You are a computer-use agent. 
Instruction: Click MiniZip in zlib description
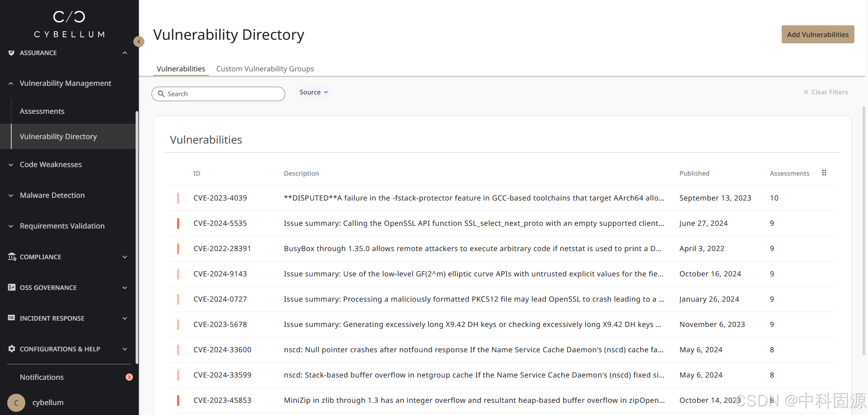[x=474, y=400]
